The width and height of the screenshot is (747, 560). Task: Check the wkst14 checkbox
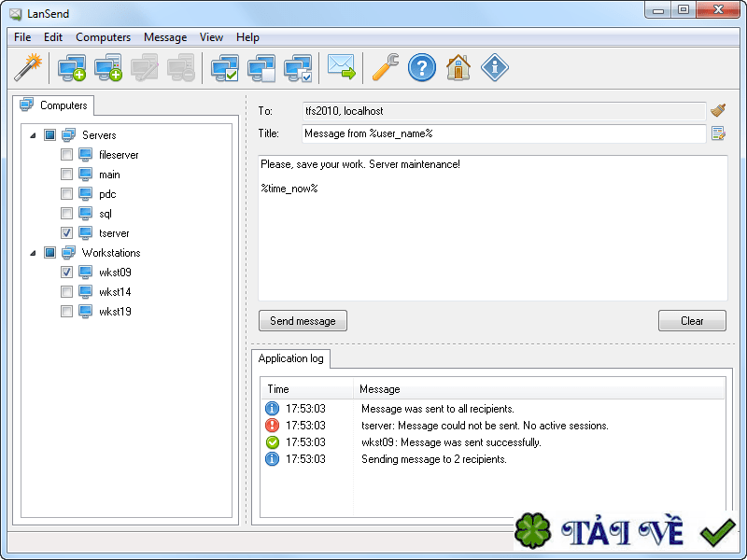click(66, 291)
